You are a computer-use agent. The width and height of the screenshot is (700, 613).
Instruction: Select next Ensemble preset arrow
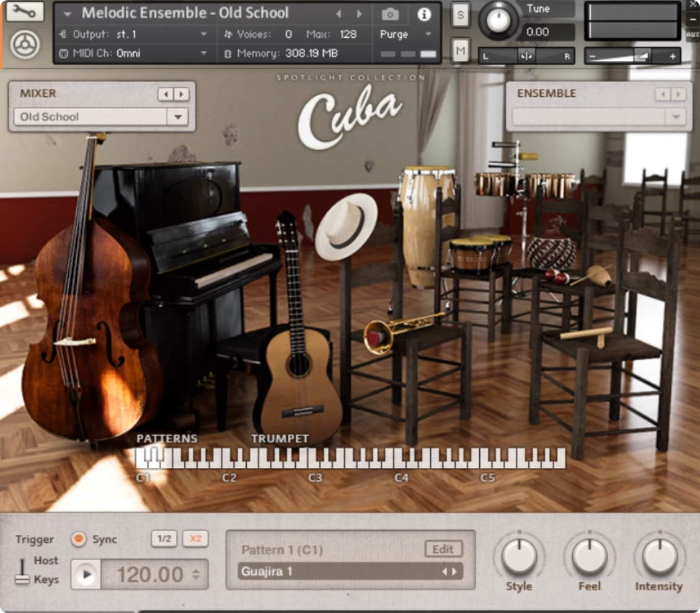[x=678, y=94]
